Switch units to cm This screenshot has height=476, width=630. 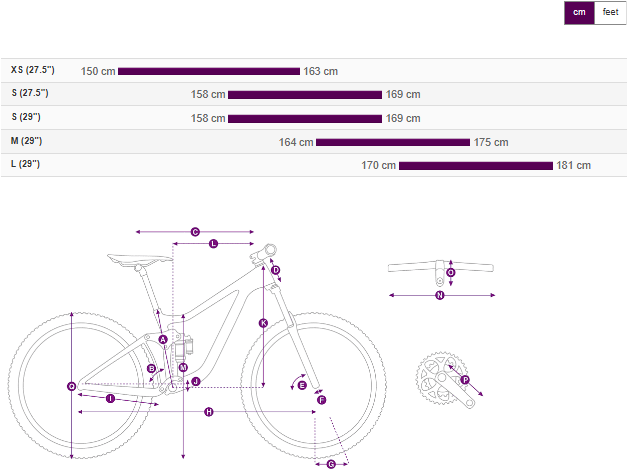(x=579, y=12)
